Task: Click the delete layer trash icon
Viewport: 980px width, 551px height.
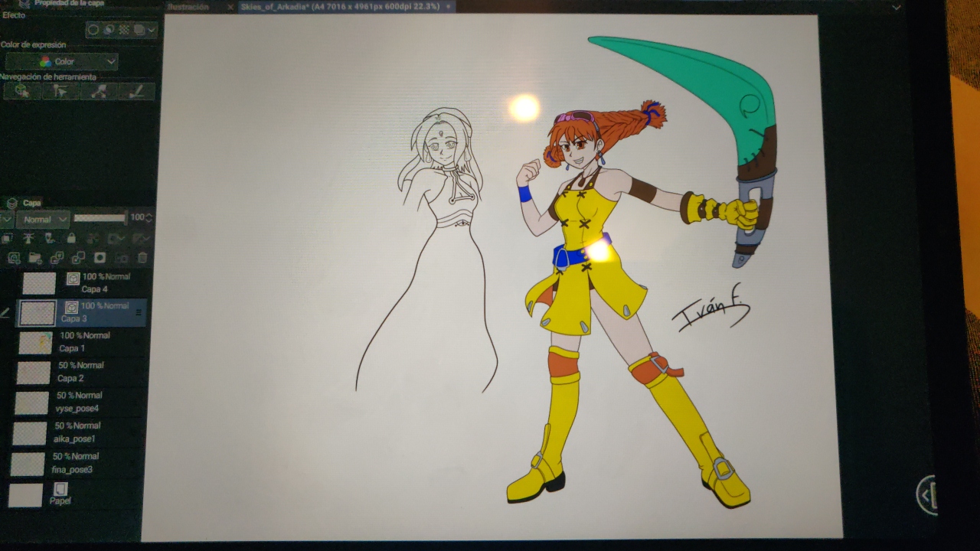Action: (142, 259)
